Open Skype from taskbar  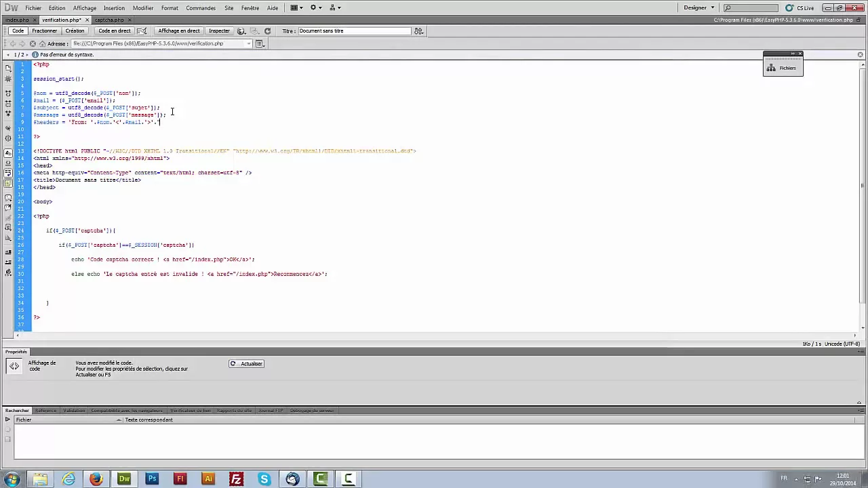point(264,479)
